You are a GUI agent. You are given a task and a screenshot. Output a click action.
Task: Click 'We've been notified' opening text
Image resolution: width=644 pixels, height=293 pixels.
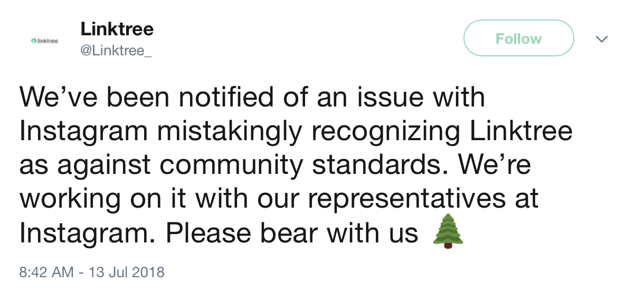coord(148,98)
